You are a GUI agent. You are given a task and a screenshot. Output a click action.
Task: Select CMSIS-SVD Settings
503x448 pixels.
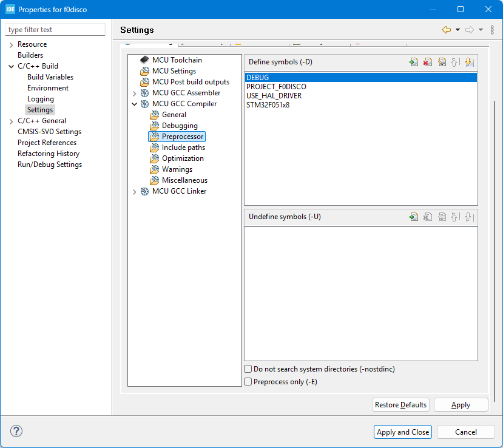pyautogui.click(x=49, y=132)
